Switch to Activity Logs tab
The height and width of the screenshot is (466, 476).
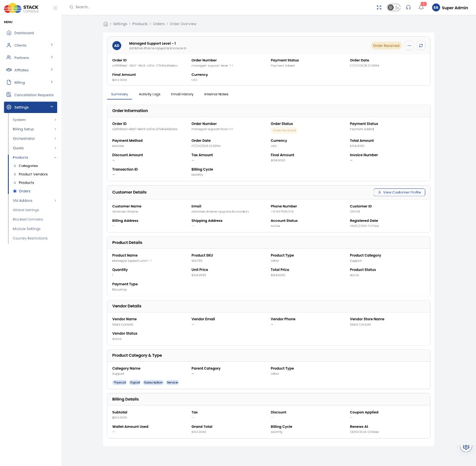[x=149, y=94]
